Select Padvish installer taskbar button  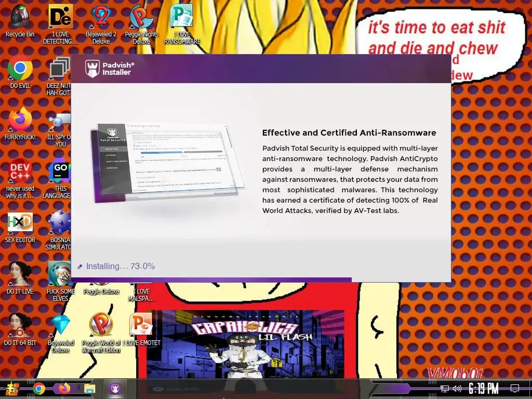[115, 389]
